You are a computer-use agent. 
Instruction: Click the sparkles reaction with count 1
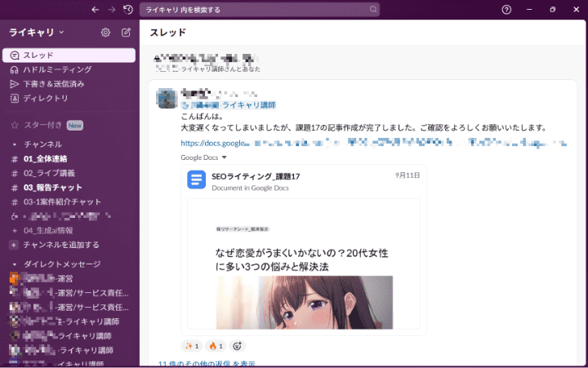click(x=192, y=346)
